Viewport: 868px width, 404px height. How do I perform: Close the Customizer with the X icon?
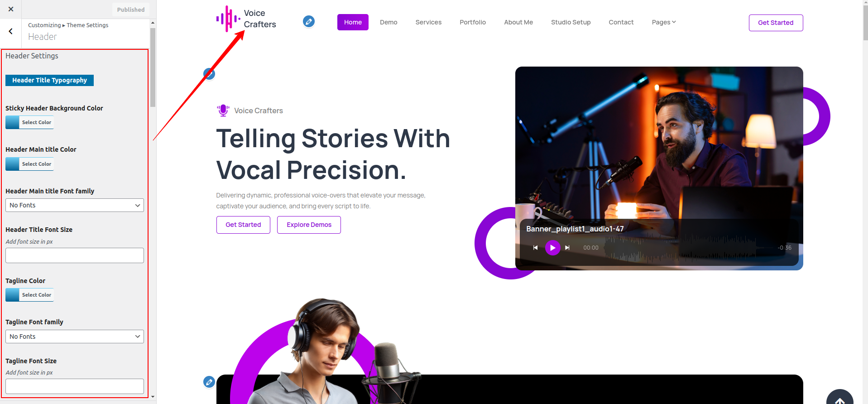[11, 9]
